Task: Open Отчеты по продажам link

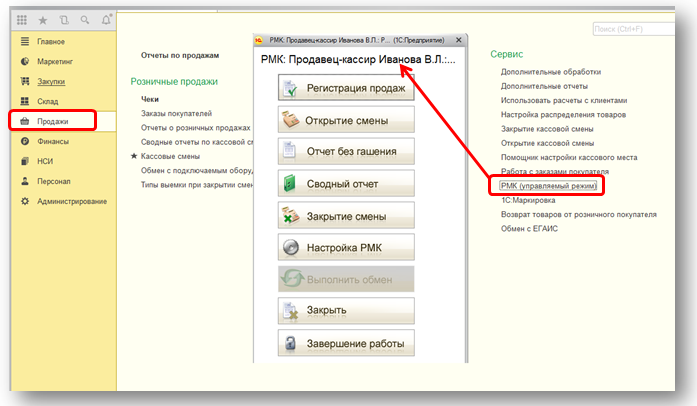Action: click(180, 55)
